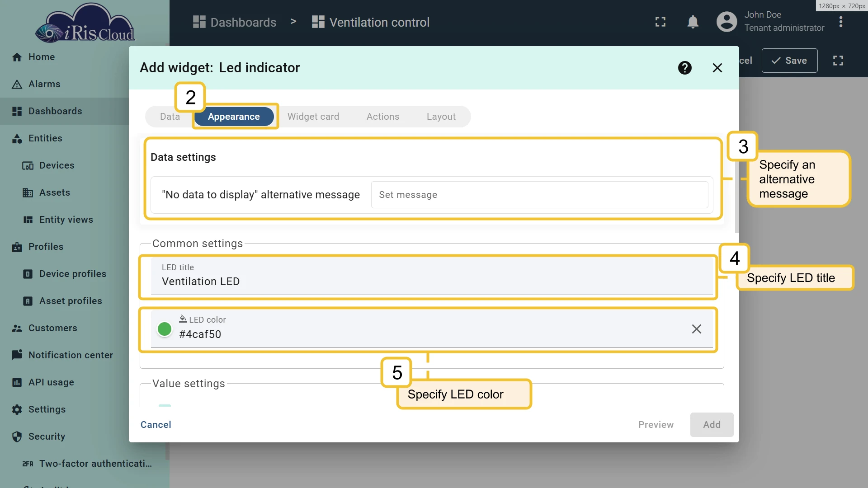The image size is (868, 488).
Task: Open the John Doe user avatar
Action: [726, 22]
